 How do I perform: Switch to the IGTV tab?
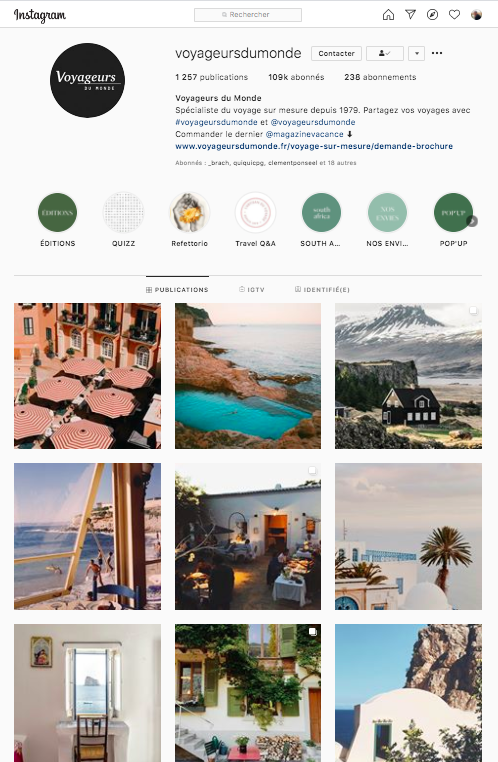[252, 290]
